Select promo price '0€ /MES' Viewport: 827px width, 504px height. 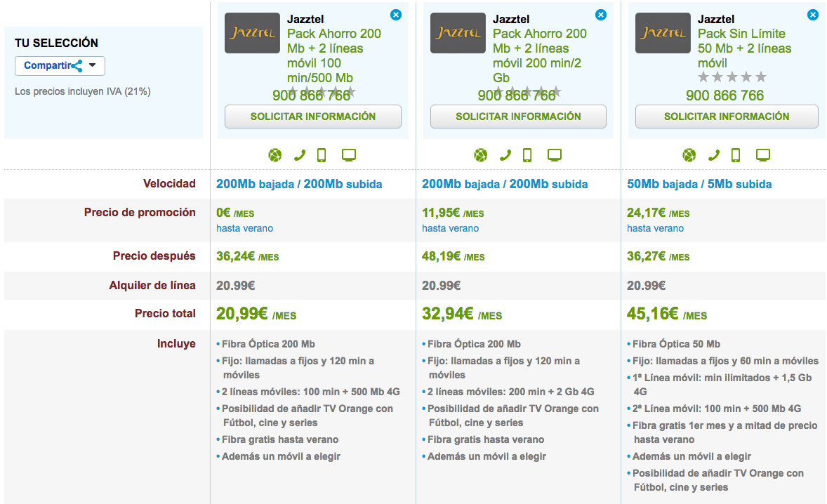tap(235, 213)
